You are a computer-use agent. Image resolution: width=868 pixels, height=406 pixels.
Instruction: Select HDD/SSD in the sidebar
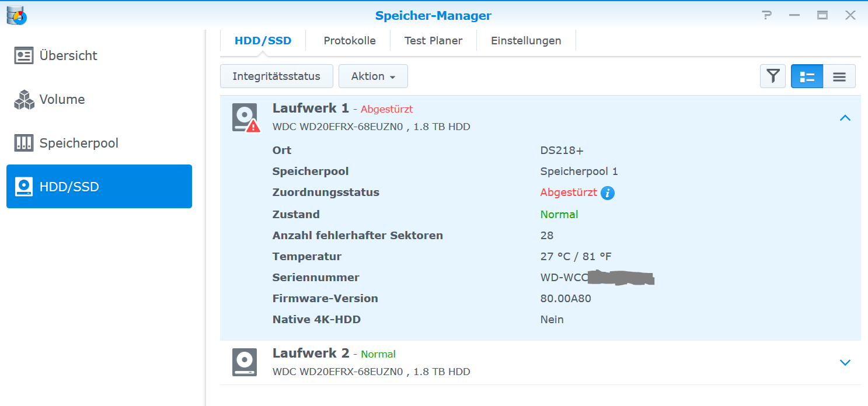99,187
